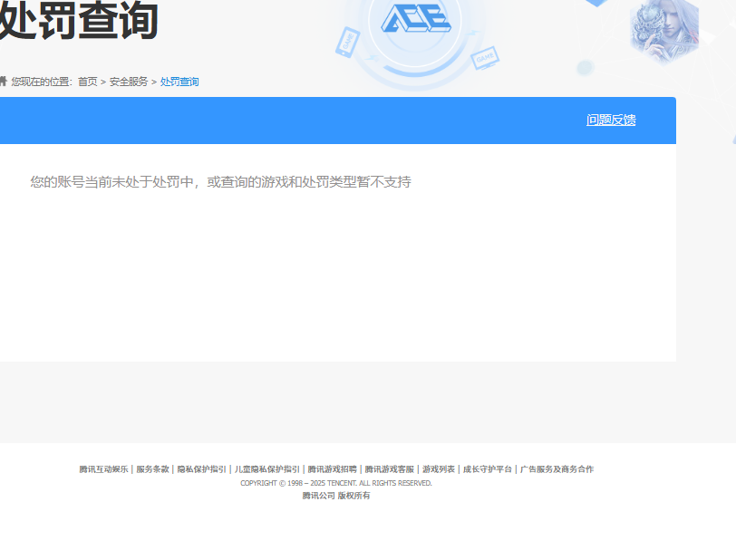This screenshot has height=560, width=736.
Task: Click the 处罚查询 page title
Action: coord(77,20)
